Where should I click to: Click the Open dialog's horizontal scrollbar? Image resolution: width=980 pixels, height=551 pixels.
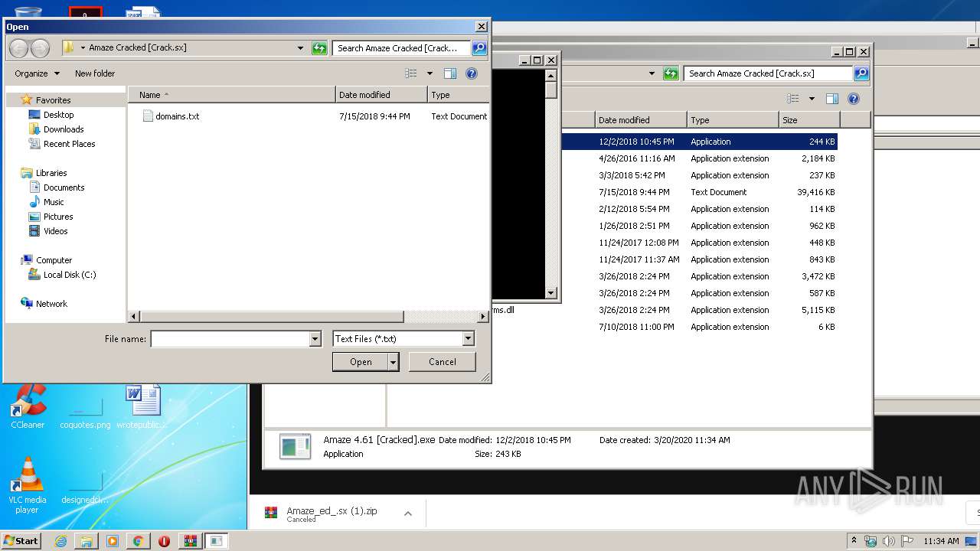pos(272,316)
